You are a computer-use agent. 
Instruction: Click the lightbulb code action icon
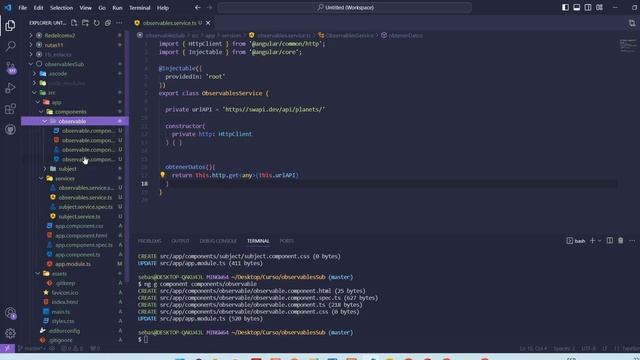(x=162, y=175)
